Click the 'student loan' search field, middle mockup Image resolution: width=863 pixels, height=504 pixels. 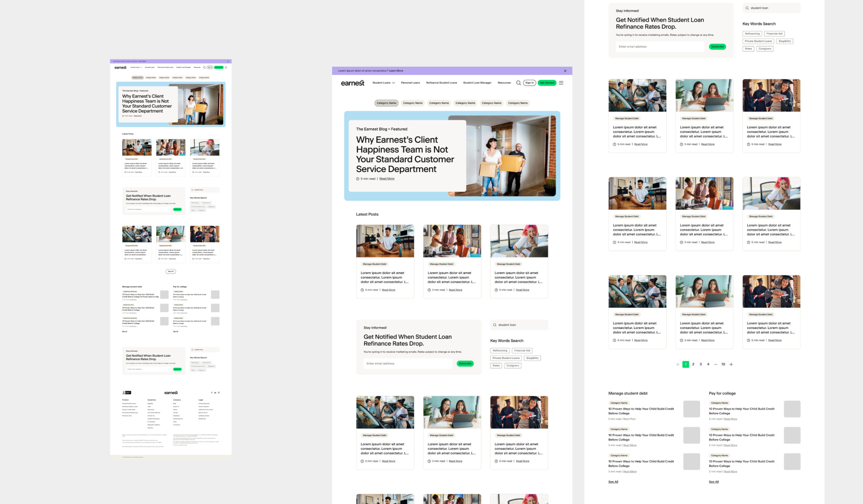(x=519, y=325)
